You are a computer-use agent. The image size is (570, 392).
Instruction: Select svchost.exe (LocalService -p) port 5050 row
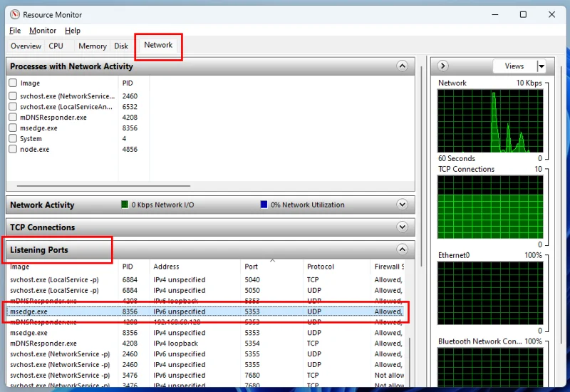(205, 290)
